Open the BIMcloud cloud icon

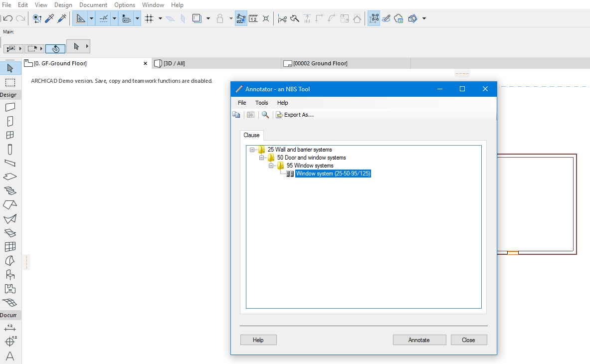point(398,18)
